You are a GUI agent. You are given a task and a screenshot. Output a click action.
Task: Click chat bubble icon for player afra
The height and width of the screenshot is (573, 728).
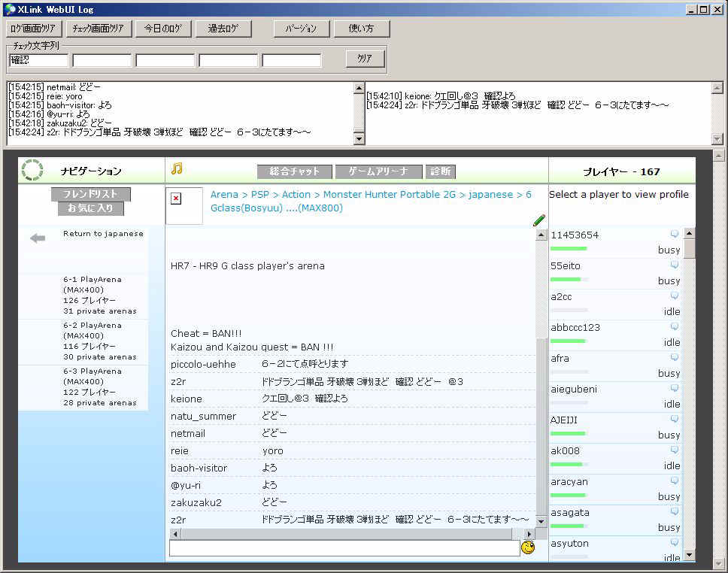[675, 357]
